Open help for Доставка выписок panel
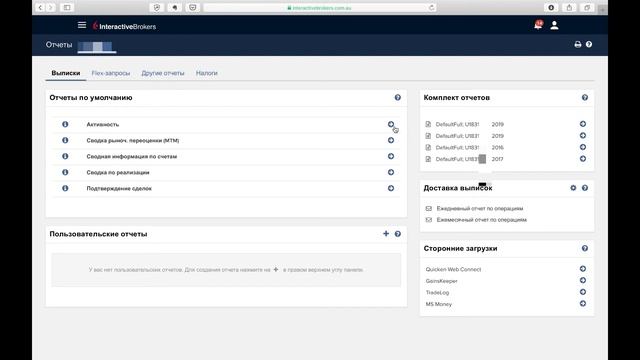Screen dimensions: 640x360 coord(584,188)
